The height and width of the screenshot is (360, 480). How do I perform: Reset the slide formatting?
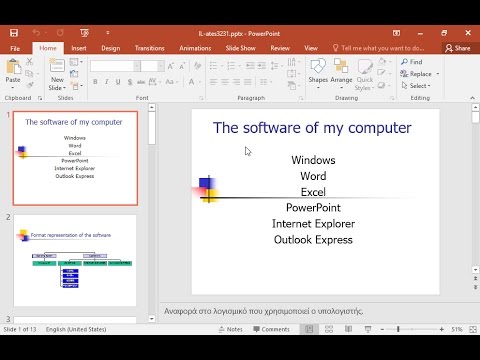tap(74, 74)
